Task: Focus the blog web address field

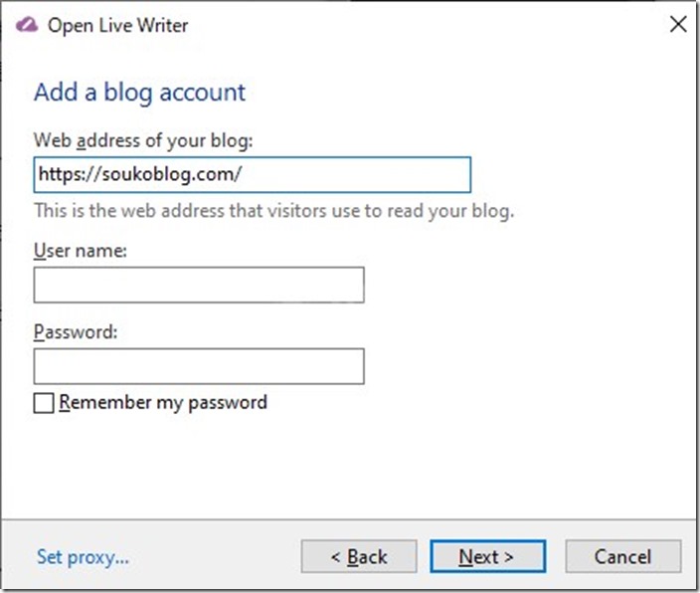Action: 253,175
